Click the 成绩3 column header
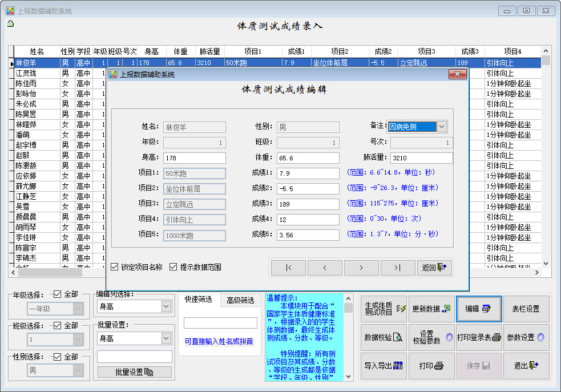 (470, 51)
